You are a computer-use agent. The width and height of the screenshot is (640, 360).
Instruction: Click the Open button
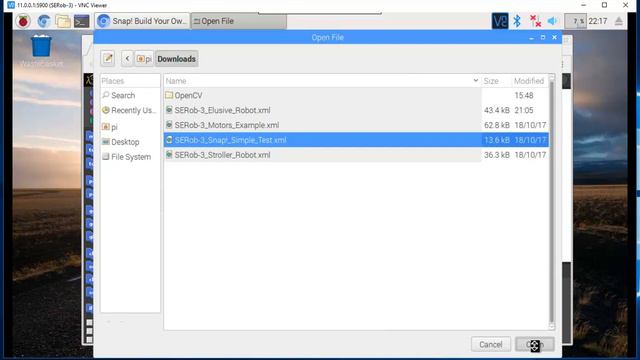click(534, 344)
